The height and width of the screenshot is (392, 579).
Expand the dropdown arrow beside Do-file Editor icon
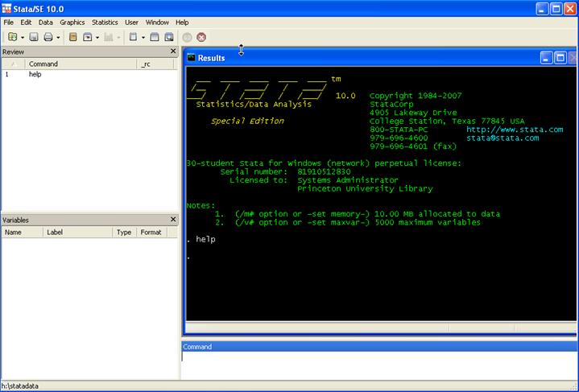coord(143,37)
